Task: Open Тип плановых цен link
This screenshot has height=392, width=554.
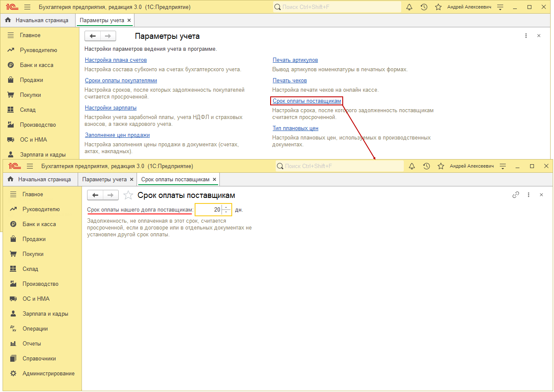Action: pos(295,128)
